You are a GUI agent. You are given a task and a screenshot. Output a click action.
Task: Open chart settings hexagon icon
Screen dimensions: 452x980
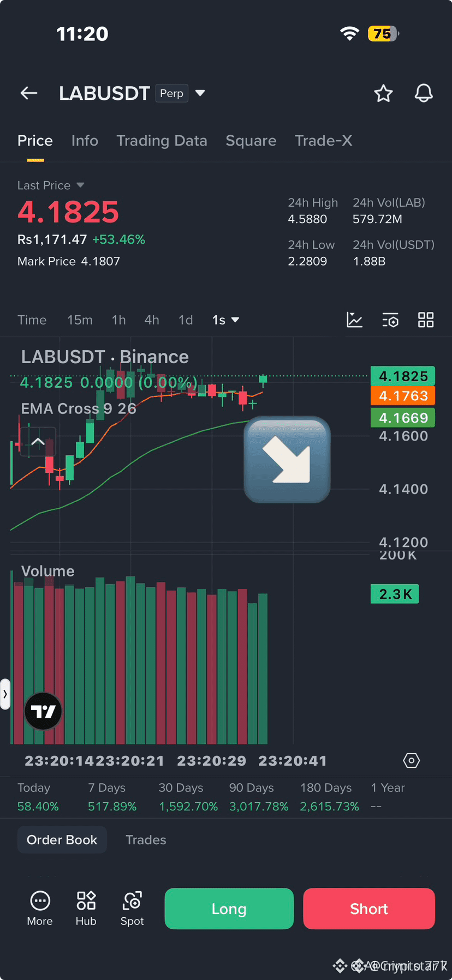pos(411,760)
